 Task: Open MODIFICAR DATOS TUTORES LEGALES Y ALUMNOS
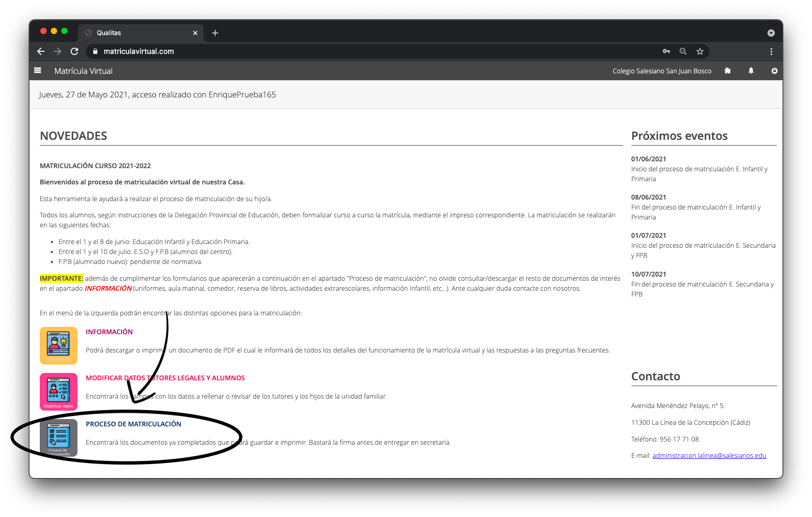point(165,378)
